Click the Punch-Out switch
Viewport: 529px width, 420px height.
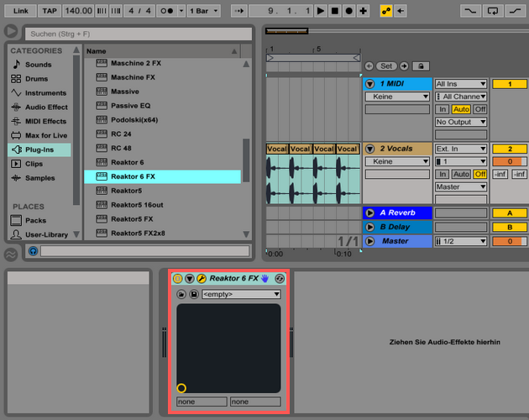[x=516, y=11]
